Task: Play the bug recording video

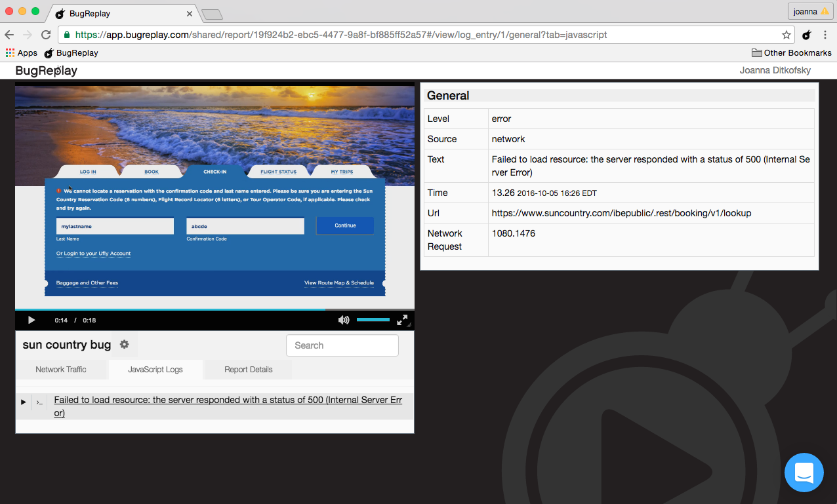Action: (x=31, y=320)
